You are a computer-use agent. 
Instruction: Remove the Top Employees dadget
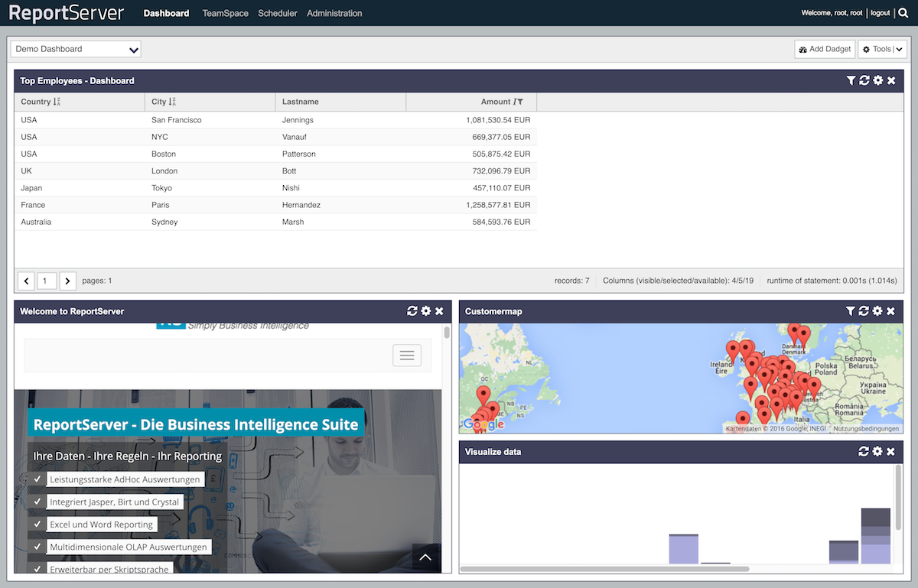(x=891, y=80)
